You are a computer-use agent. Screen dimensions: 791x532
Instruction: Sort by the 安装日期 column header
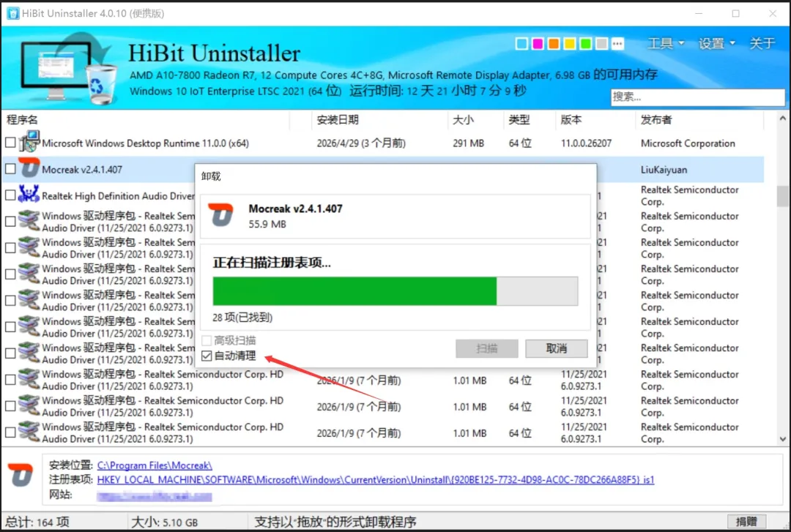coord(338,120)
